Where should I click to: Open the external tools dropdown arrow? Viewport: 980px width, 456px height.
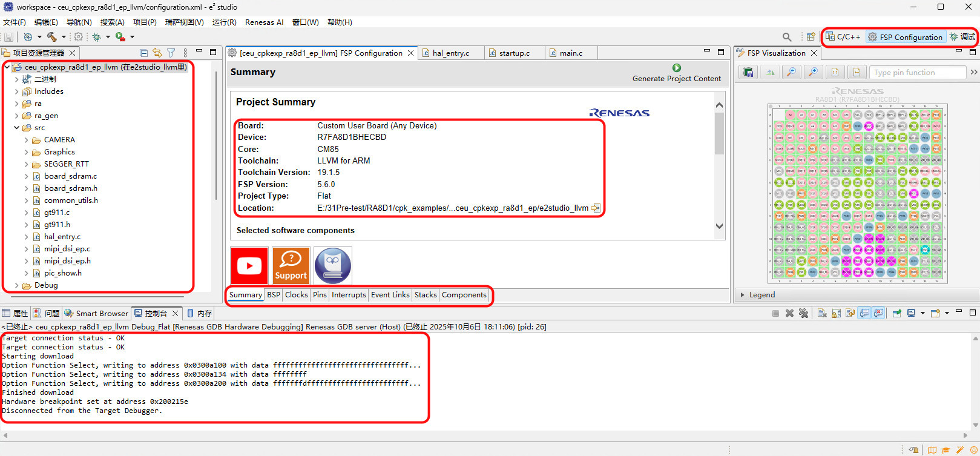point(132,37)
